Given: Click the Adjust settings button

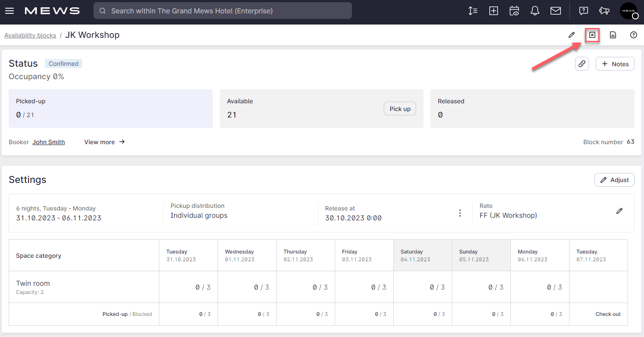Looking at the screenshot, I should pyautogui.click(x=614, y=180).
